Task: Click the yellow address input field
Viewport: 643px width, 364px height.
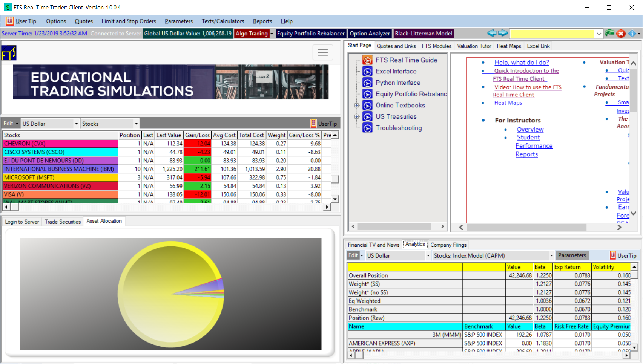Action: 552,34
